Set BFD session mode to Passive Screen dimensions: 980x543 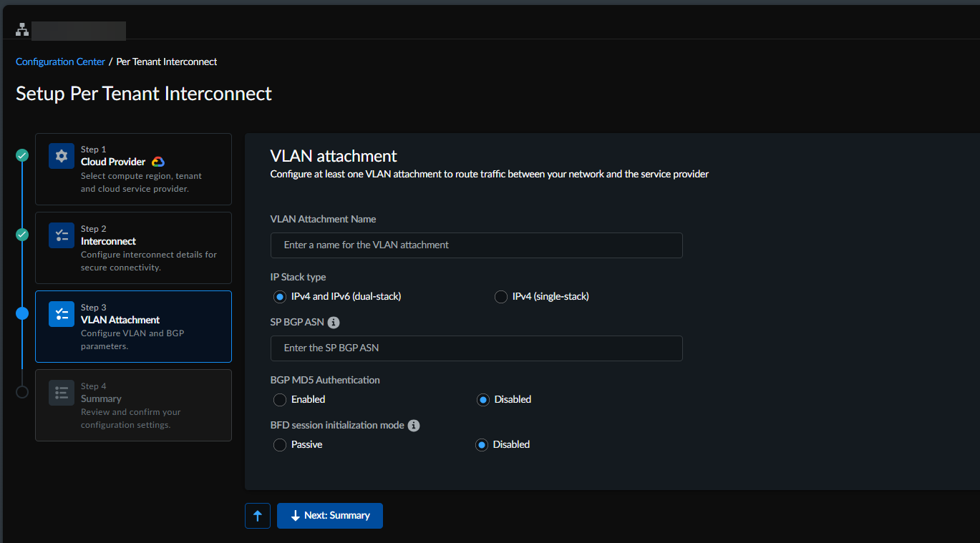pyautogui.click(x=280, y=445)
